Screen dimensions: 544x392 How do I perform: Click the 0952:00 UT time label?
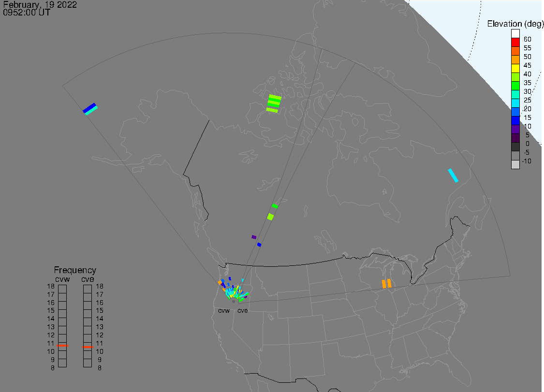point(27,13)
